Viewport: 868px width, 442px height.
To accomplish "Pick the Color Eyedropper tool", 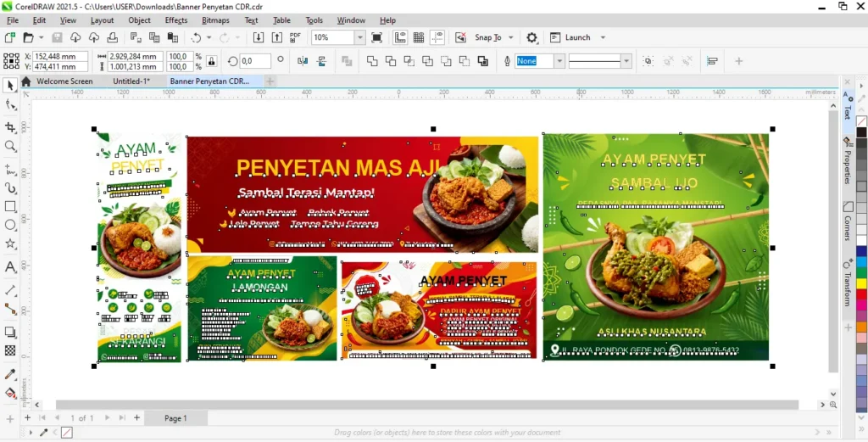I will click(10, 374).
